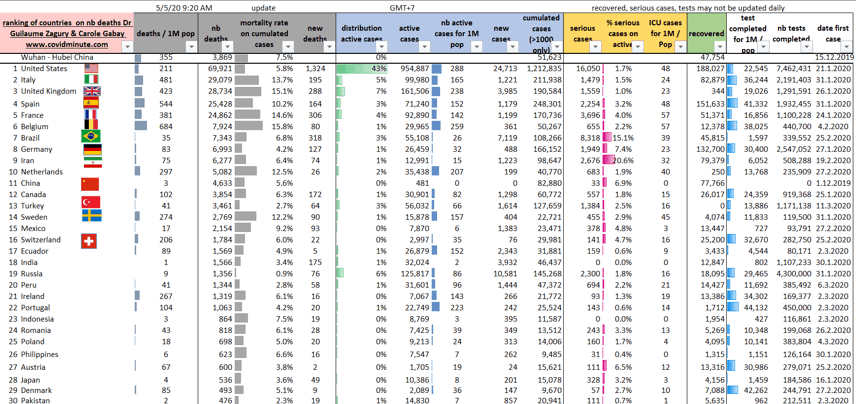This screenshot has width=856, height=404.
Task: Open the date first case filter dropdown
Action: coord(846,47)
